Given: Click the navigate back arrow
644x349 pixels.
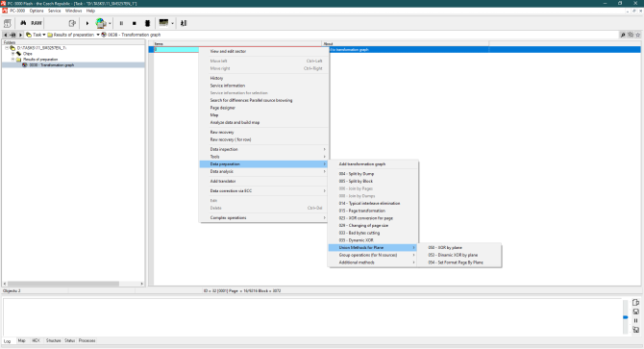Looking at the screenshot, I should point(6,35).
